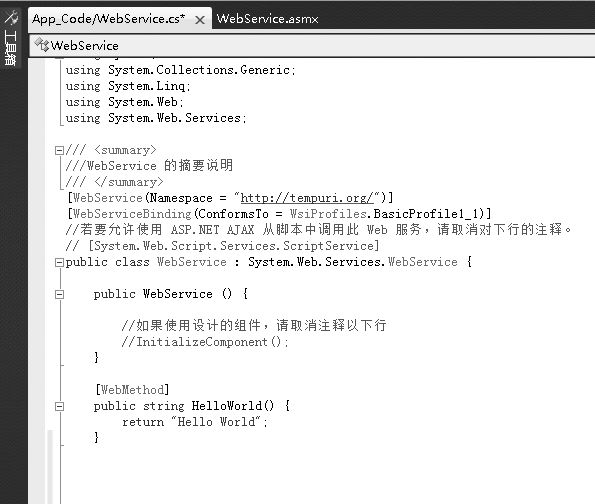Click the WebServiceBinding attribute name
Viewport: 595px width, 504px height.
point(132,214)
